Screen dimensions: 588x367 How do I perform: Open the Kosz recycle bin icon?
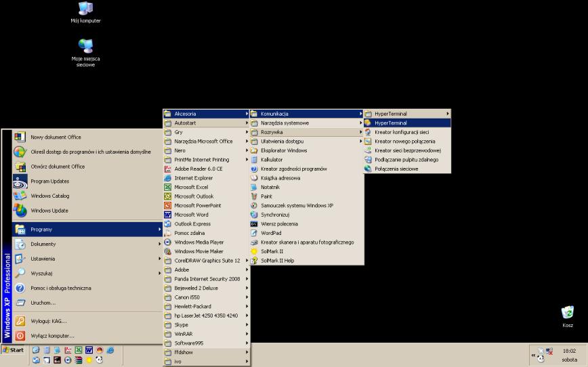click(x=568, y=317)
